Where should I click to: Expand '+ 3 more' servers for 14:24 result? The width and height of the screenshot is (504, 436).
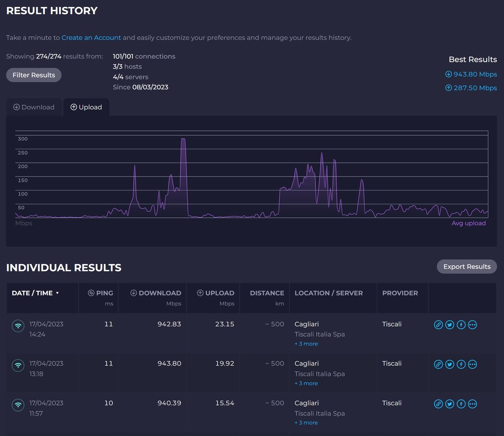(306, 344)
